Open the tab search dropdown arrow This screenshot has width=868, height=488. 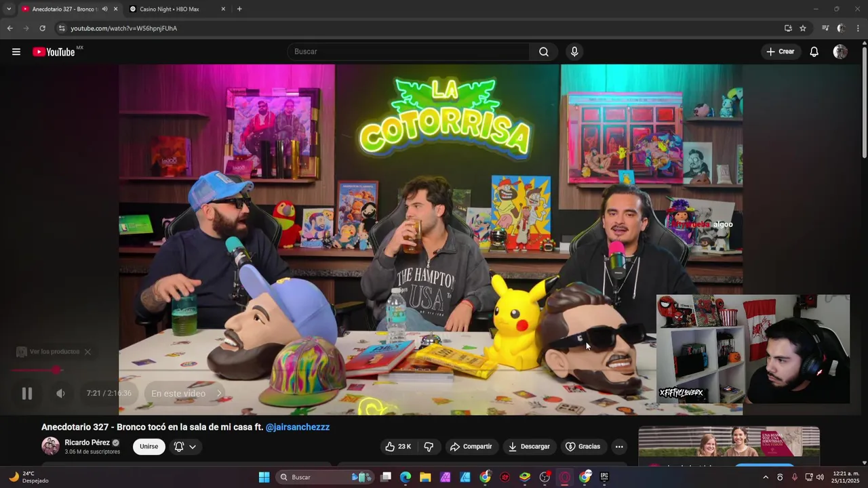[8, 9]
